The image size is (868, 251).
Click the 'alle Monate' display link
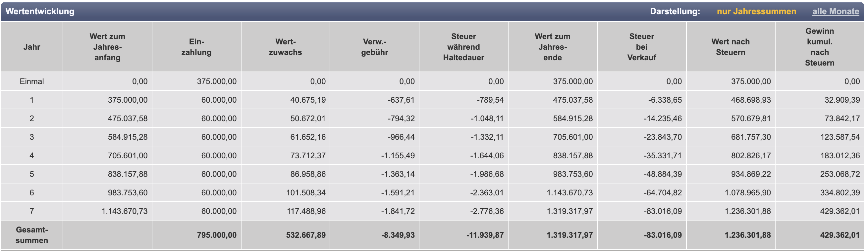[x=835, y=12]
